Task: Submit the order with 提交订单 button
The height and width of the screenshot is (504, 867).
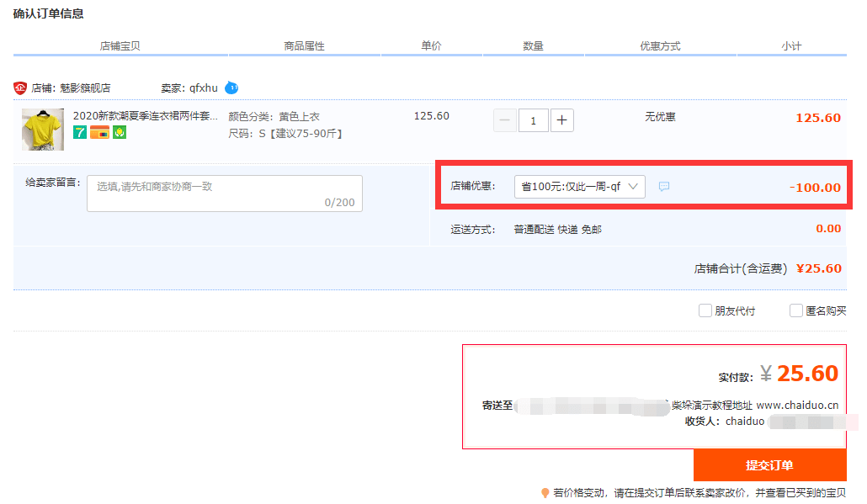Action: coord(769,465)
